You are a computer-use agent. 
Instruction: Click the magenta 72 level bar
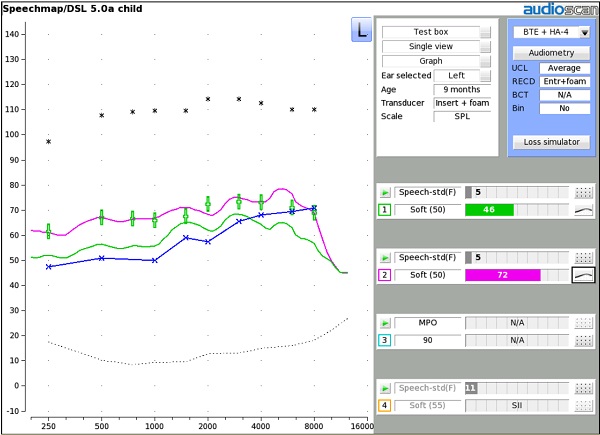tap(503, 275)
